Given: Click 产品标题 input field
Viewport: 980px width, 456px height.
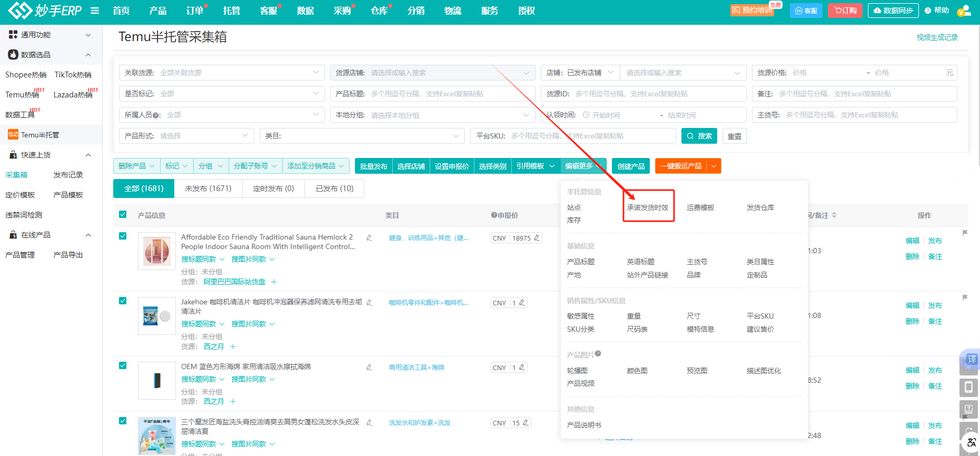Looking at the screenshot, I should coord(433,94).
